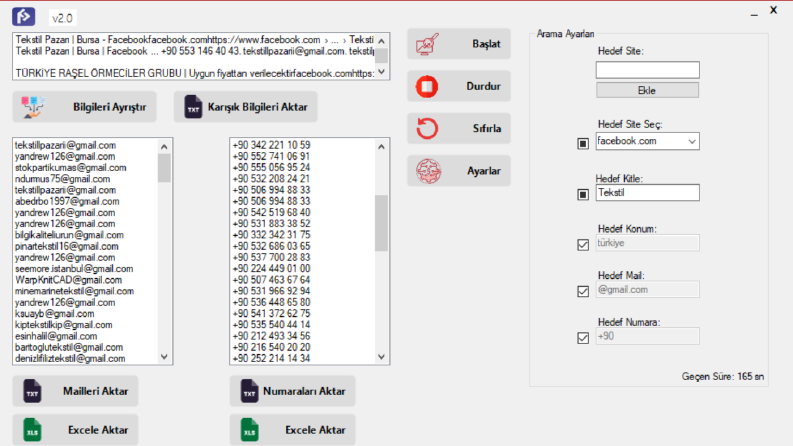The width and height of the screenshot is (793, 446).
Task: Select stokpartikumas@gmail.com in mail list
Action: (x=71, y=167)
